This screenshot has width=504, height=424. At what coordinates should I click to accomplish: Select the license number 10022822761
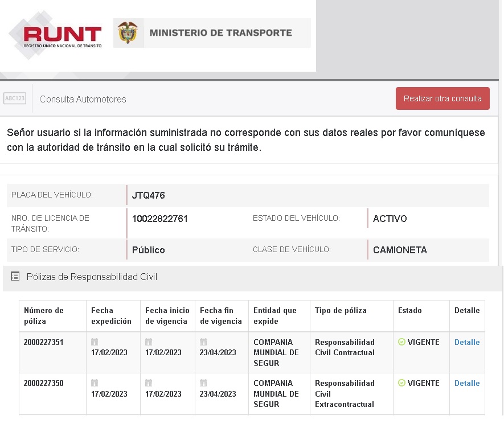point(159,219)
